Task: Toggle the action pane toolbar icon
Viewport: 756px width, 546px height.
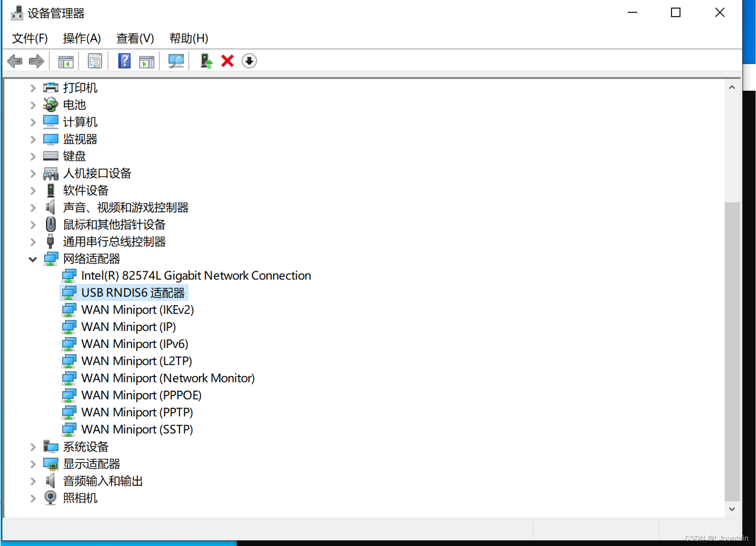Action: (147, 62)
